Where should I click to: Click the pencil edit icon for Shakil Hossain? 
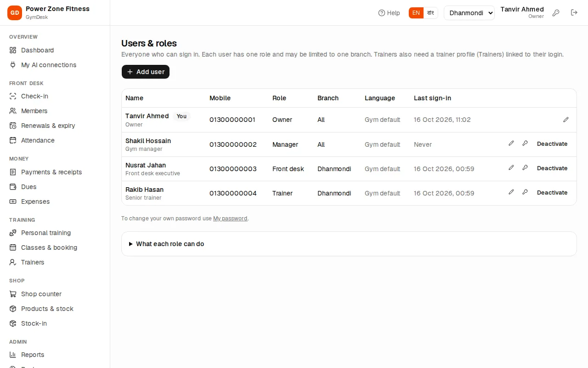point(511,144)
